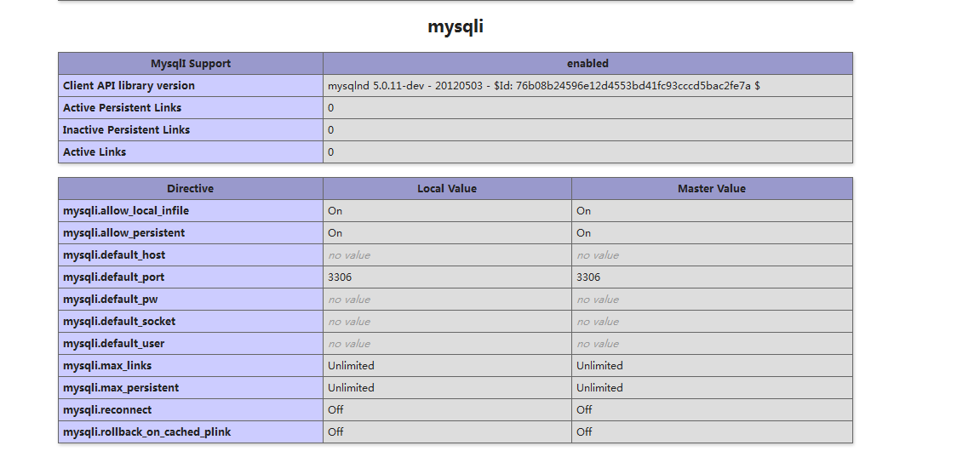980x457 pixels.
Task: Click master 'no value' for mysqli.default_socket
Action: [598, 322]
